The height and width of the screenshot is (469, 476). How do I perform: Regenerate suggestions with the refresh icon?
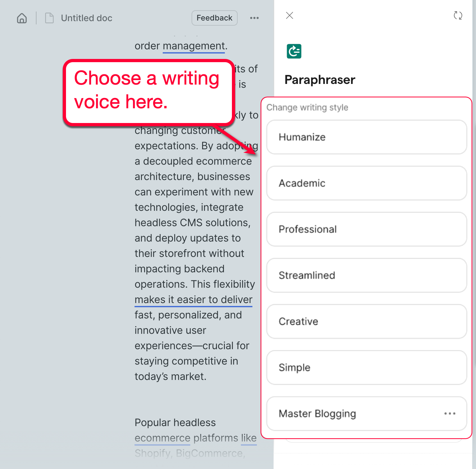[458, 15]
